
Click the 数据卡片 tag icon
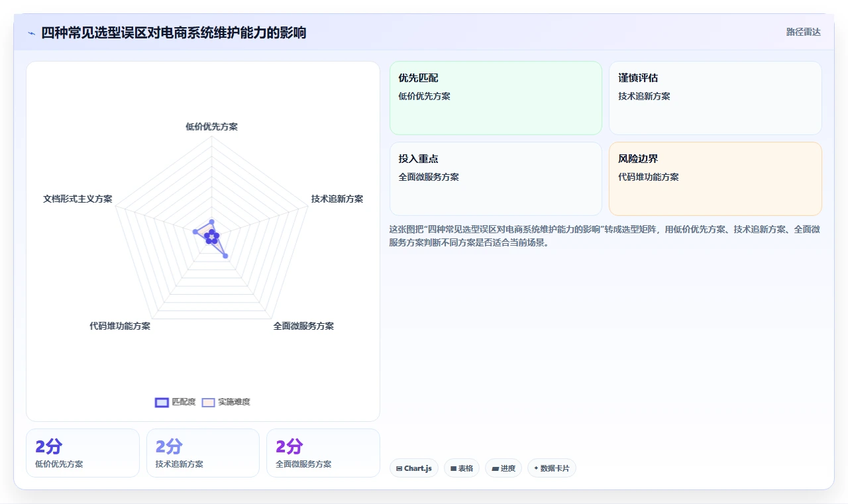(536, 468)
